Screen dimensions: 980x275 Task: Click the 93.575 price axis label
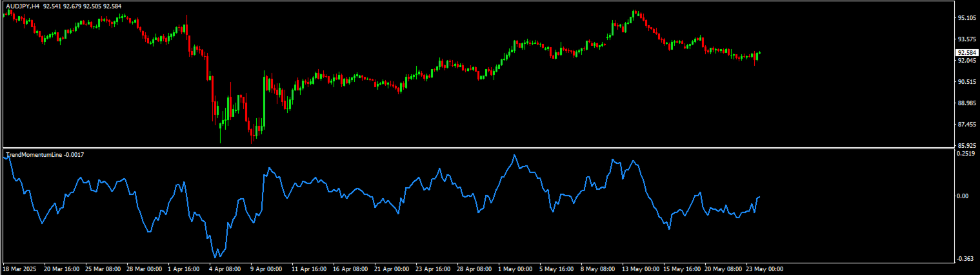967,39
